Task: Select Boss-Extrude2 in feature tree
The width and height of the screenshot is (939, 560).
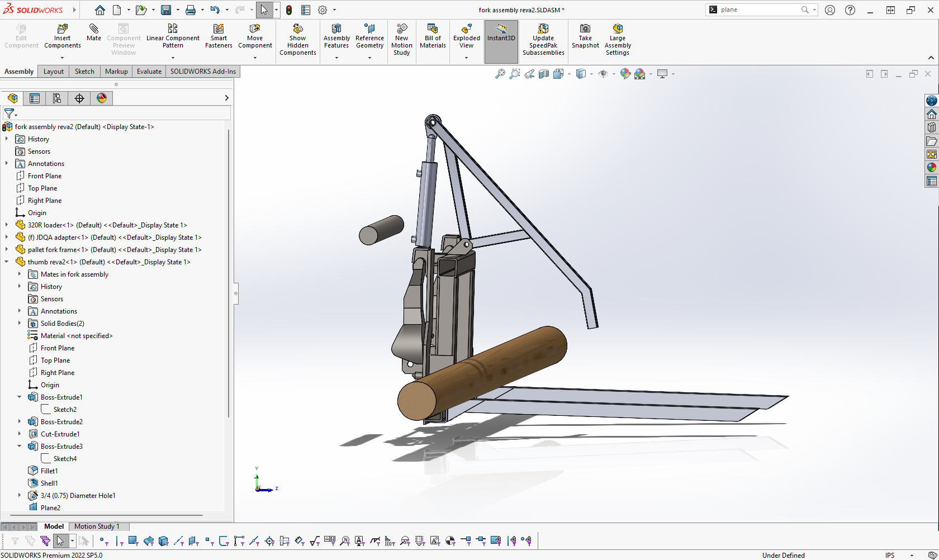Action: [x=61, y=422]
